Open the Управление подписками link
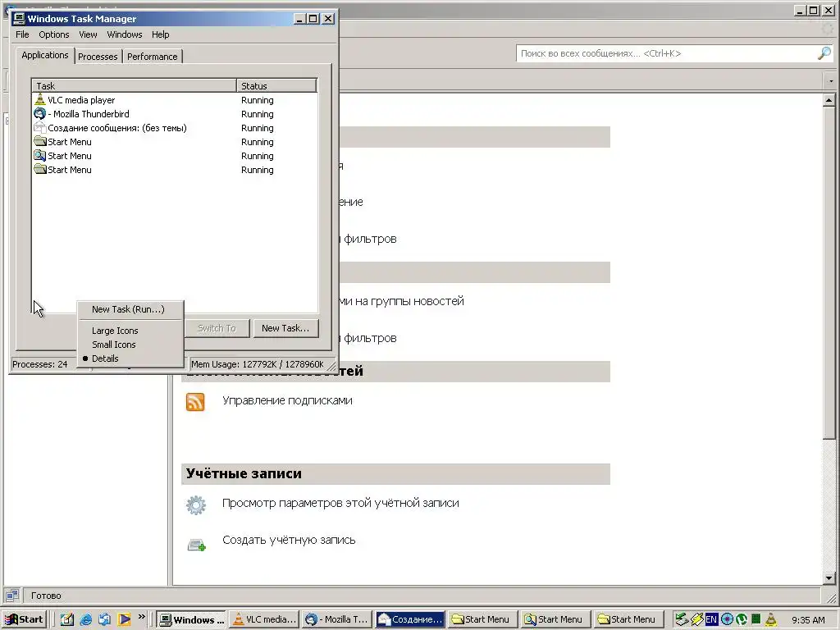Viewport: 840px width, 630px height. 287,400
